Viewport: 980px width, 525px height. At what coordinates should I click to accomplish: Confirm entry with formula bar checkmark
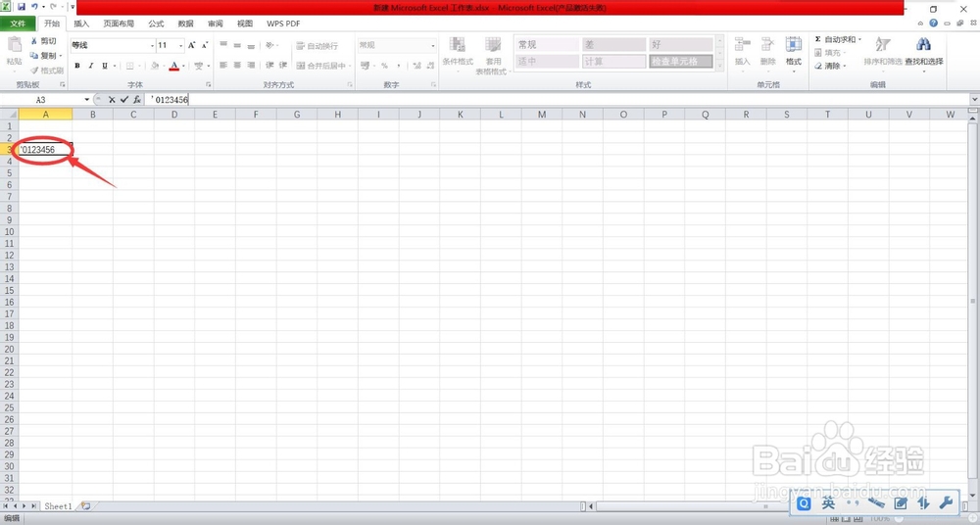[123, 99]
